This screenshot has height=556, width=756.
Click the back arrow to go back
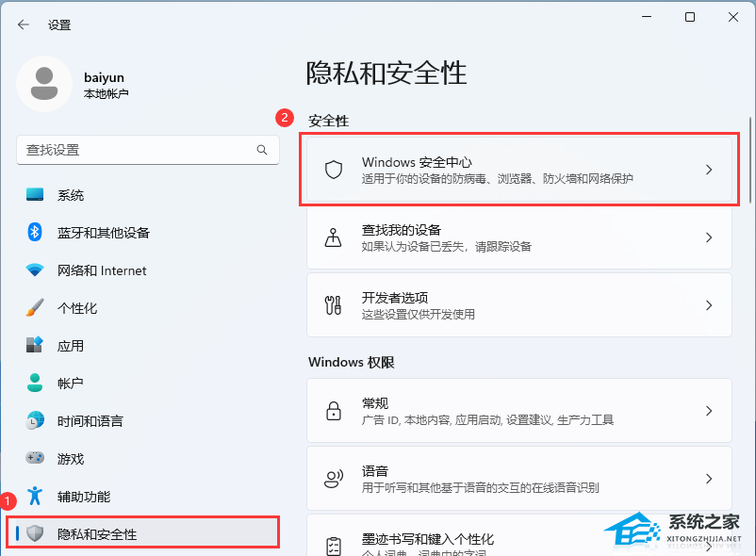tap(22, 25)
